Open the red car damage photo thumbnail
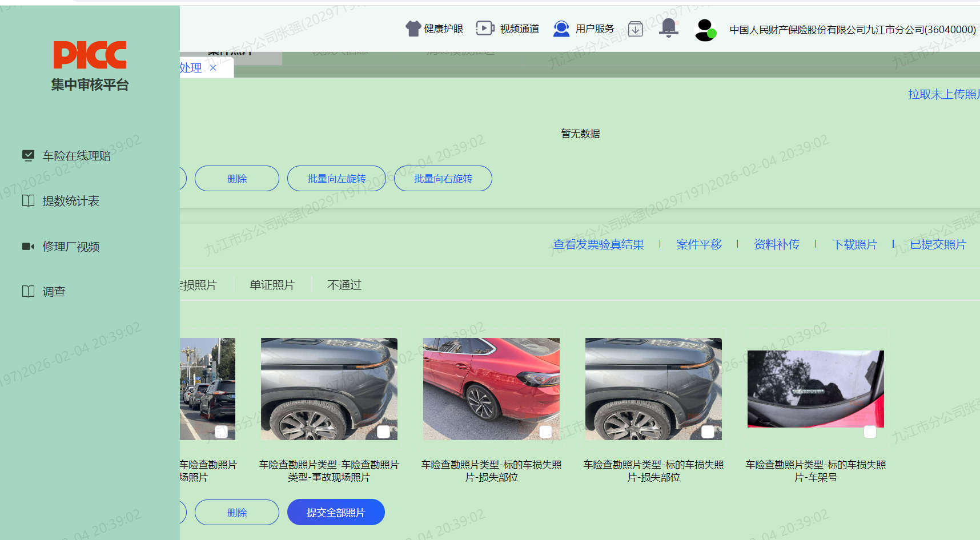The width and height of the screenshot is (980, 540). pyautogui.click(x=491, y=388)
